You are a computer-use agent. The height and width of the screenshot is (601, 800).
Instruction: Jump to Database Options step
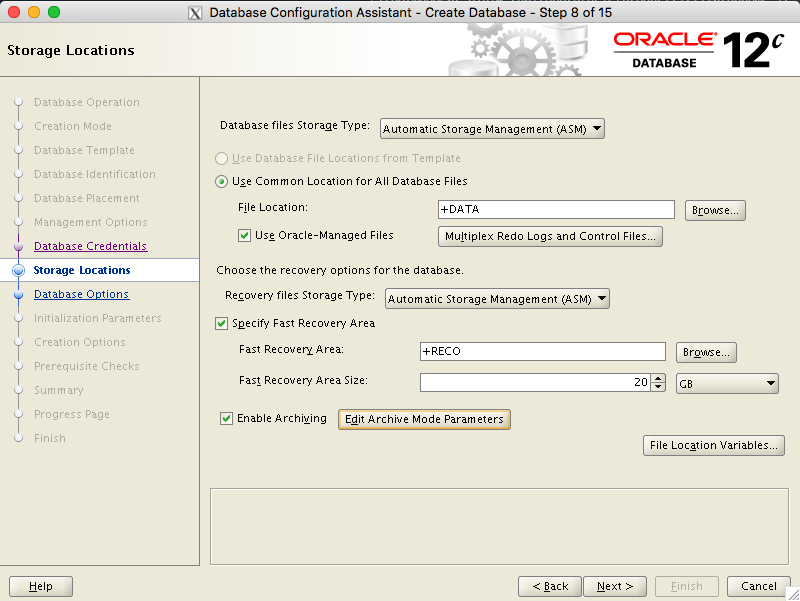(x=81, y=294)
